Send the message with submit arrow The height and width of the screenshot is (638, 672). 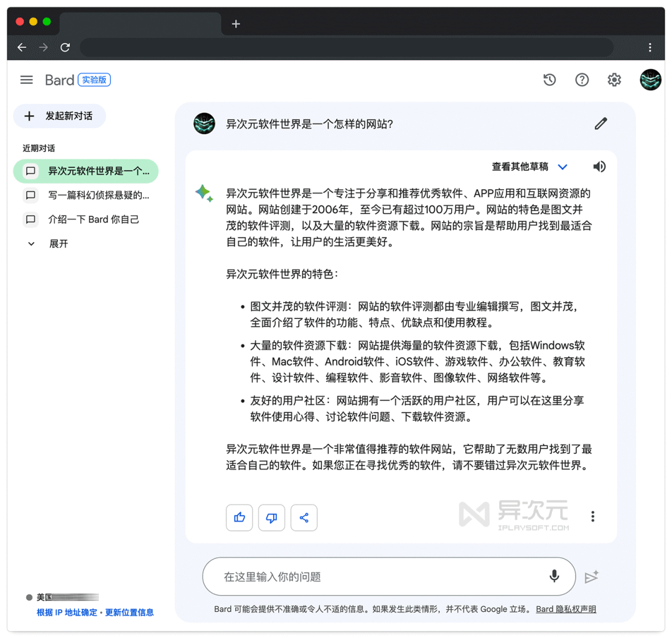(592, 577)
